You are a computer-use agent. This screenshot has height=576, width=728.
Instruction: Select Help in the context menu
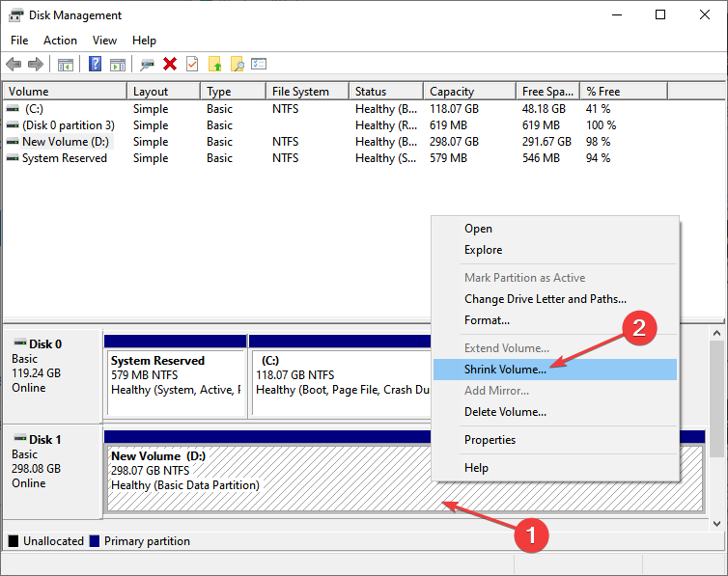555,468
